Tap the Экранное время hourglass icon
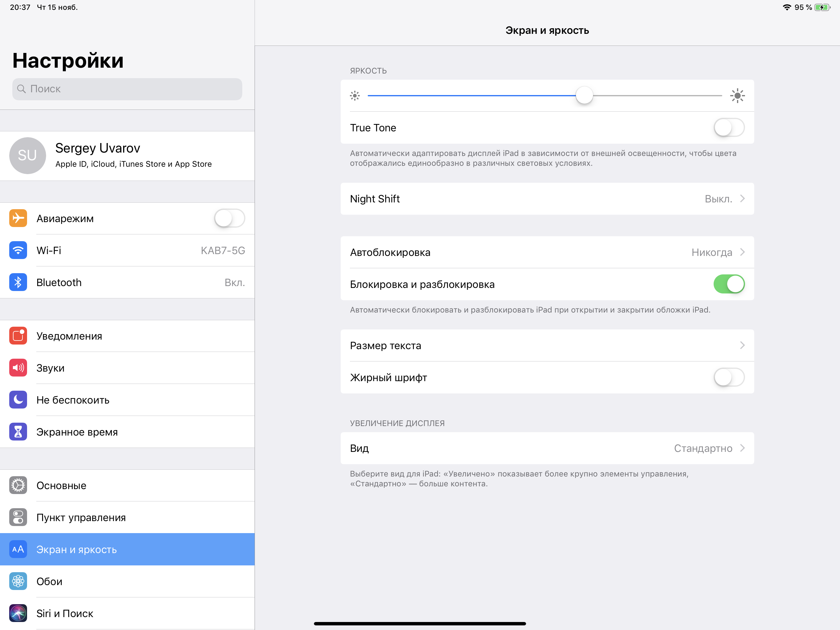This screenshot has width=840, height=630. pos(18,431)
